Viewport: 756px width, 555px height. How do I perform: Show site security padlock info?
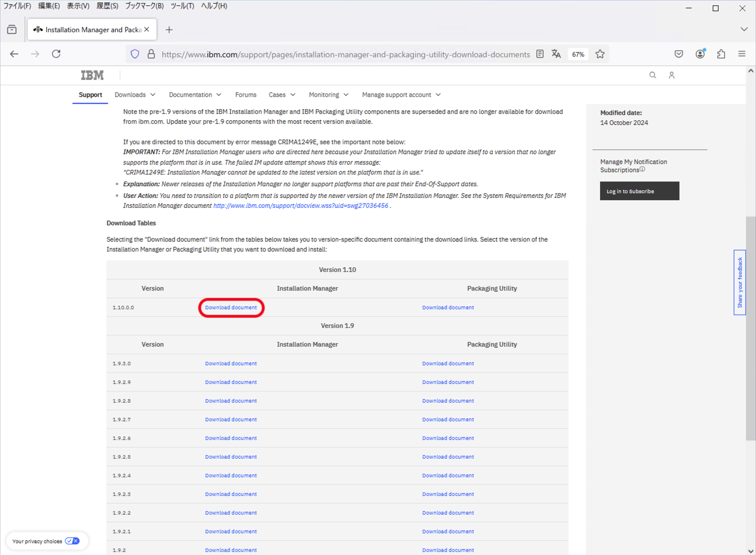click(x=151, y=54)
